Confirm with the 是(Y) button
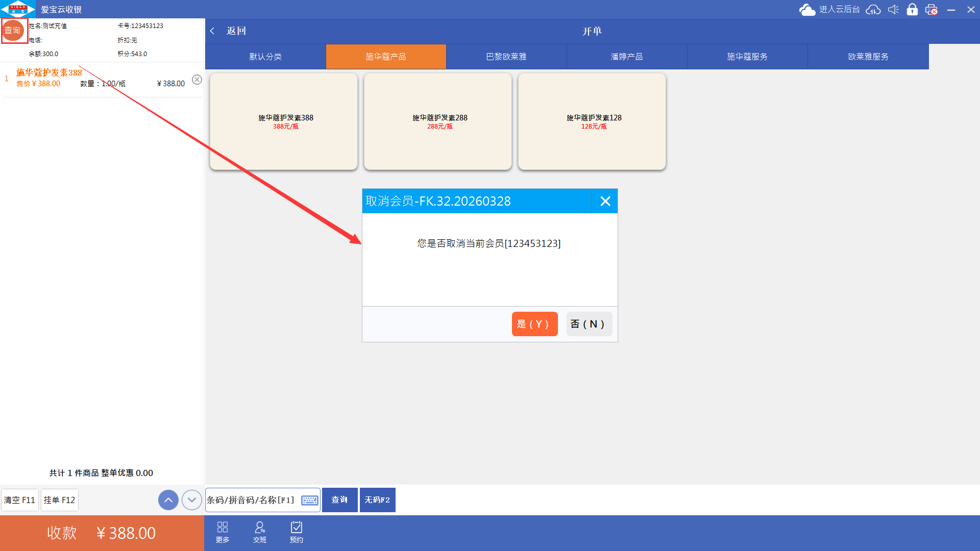980x551 pixels. (534, 324)
